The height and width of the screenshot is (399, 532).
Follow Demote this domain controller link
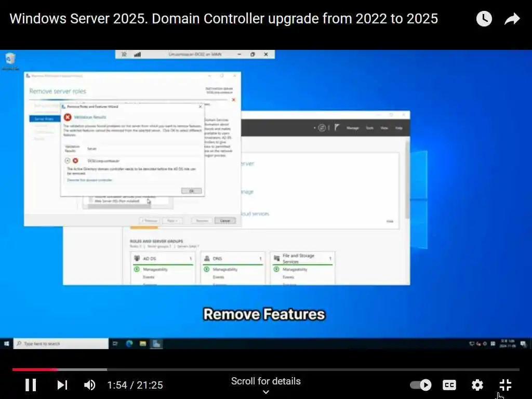tap(89, 180)
